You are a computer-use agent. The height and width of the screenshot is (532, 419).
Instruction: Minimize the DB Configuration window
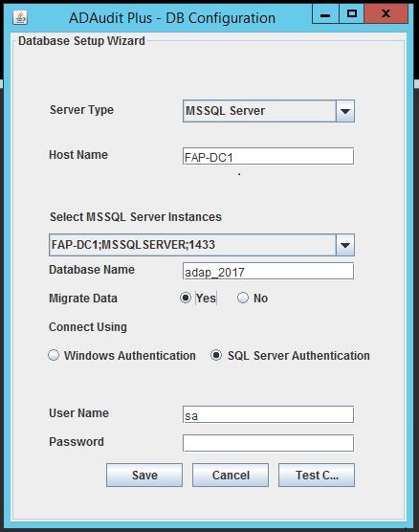pyautogui.click(x=325, y=14)
